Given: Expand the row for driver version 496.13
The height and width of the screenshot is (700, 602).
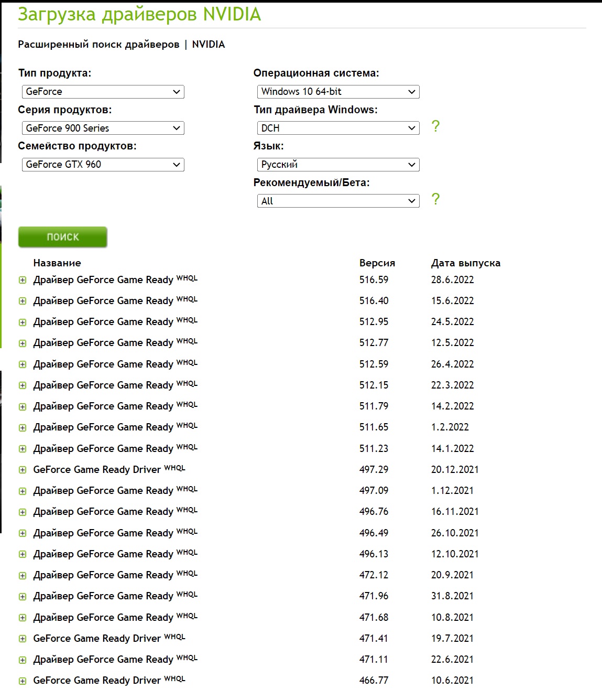Looking at the screenshot, I should pos(23,555).
